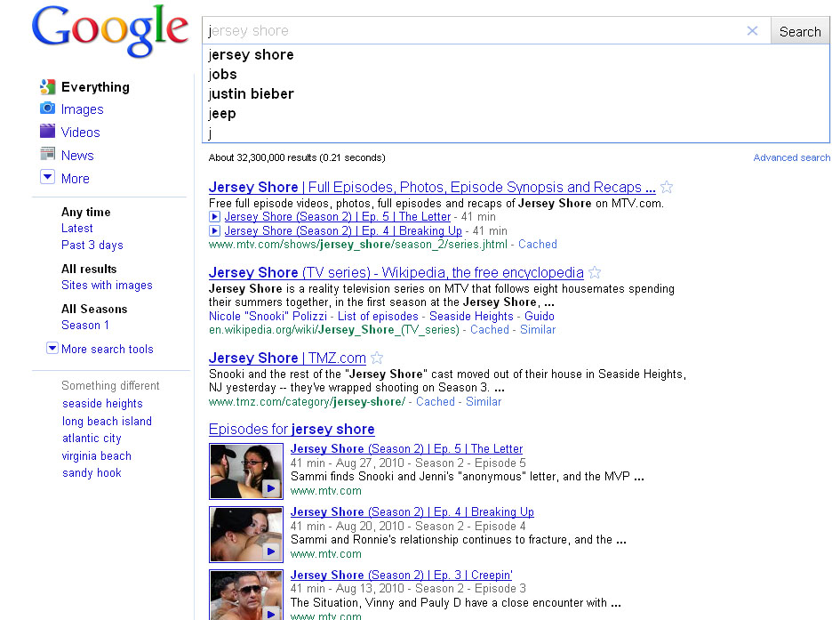
Task: Open Cached copy of the TMZ result
Action: pyautogui.click(x=435, y=401)
